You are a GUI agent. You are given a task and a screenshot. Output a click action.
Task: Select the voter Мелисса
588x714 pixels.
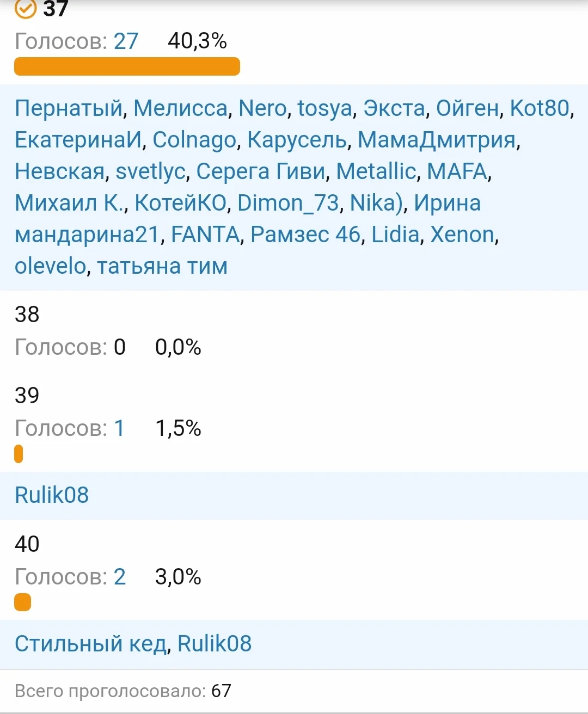(180, 108)
